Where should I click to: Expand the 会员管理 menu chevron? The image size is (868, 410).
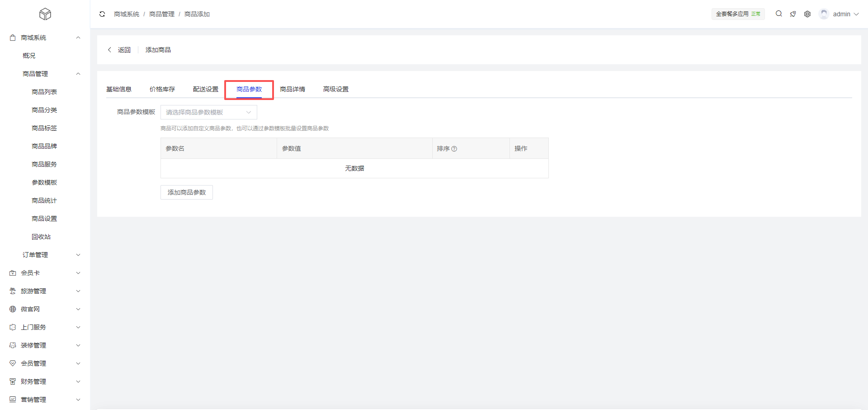coord(78,363)
